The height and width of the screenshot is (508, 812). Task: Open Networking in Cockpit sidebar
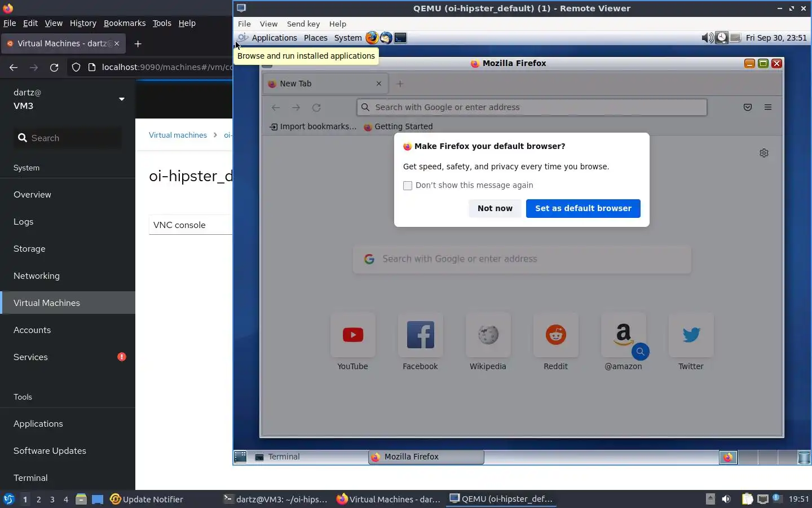point(68,275)
